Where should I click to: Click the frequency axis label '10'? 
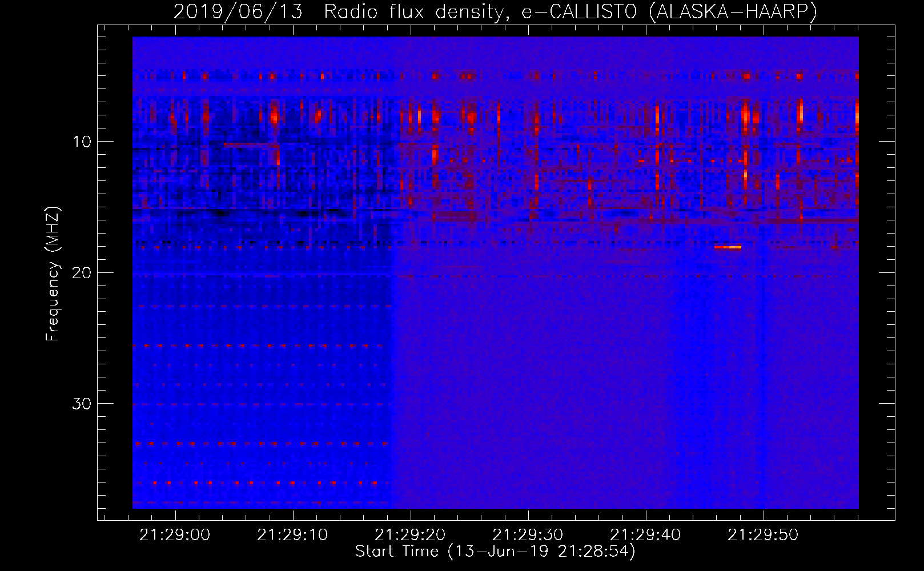82,142
